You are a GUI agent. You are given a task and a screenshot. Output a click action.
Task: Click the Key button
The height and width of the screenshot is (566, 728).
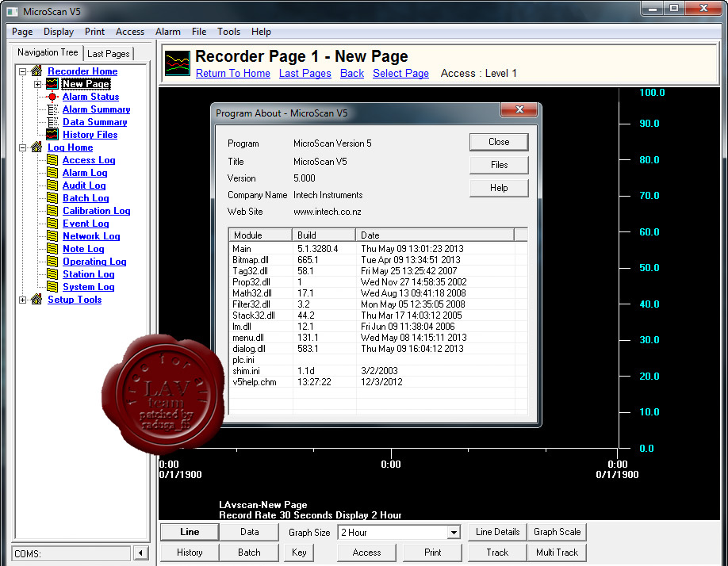coord(299,553)
